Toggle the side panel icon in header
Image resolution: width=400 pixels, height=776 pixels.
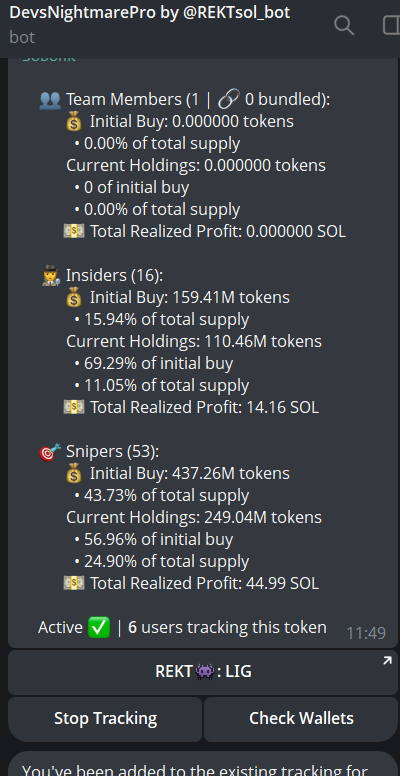[392, 25]
